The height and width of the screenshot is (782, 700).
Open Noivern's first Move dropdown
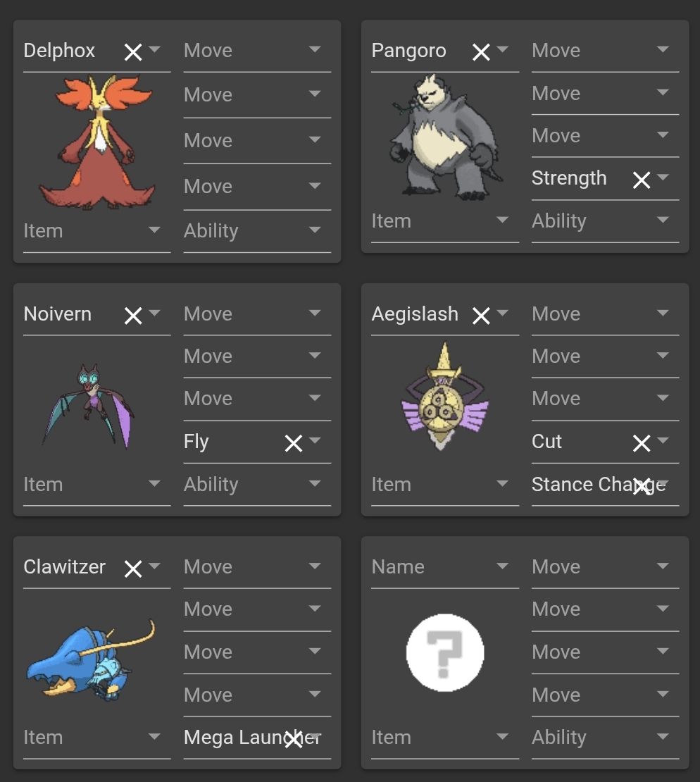click(257, 314)
